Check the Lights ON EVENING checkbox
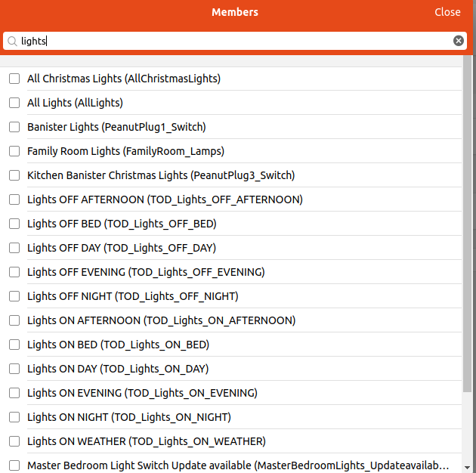476x473 pixels. pos(14,393)
